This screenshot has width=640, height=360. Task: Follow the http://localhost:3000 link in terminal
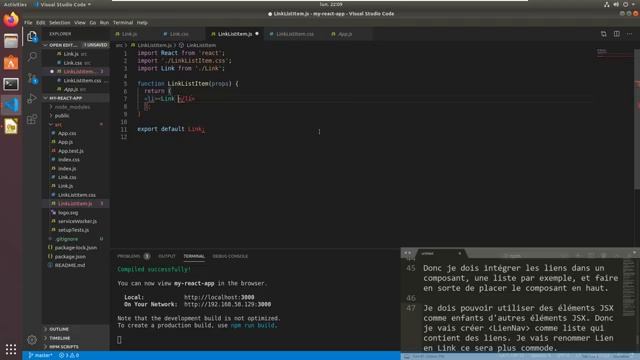pos(219,297)
